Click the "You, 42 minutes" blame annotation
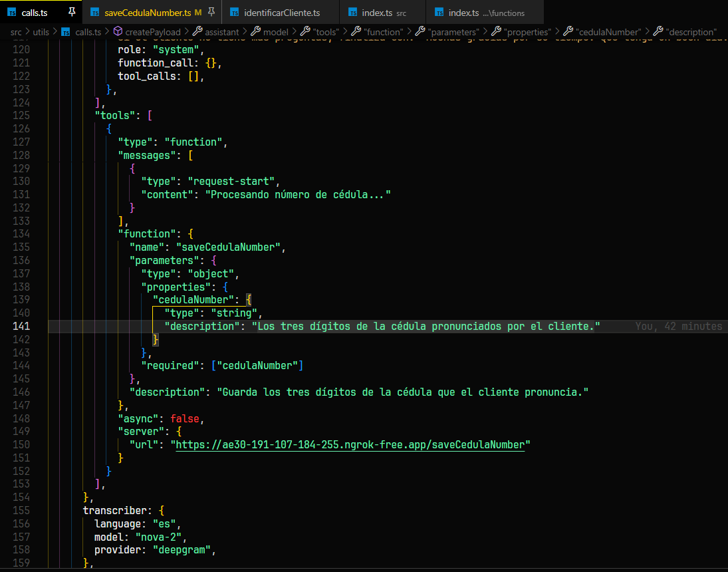Image resolution: width=728 pixels, height=572 pixels. click(678, 326)
